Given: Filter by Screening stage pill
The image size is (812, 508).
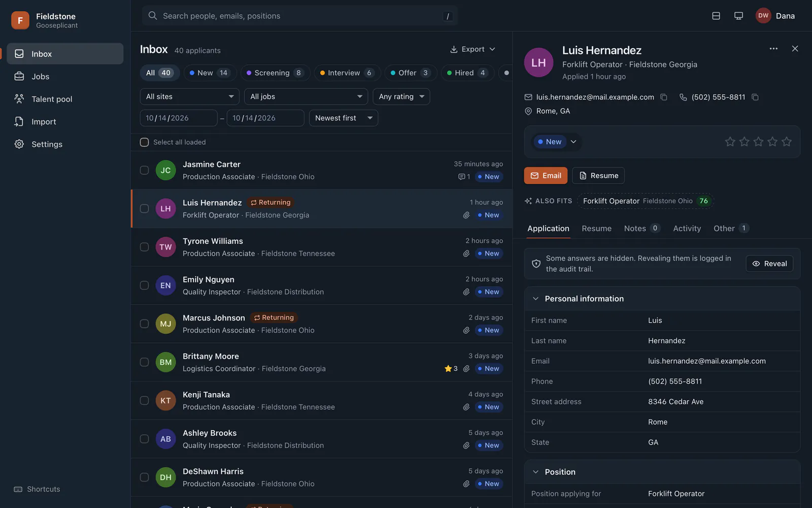Looking at the screenshot, I should coord(275,73).
